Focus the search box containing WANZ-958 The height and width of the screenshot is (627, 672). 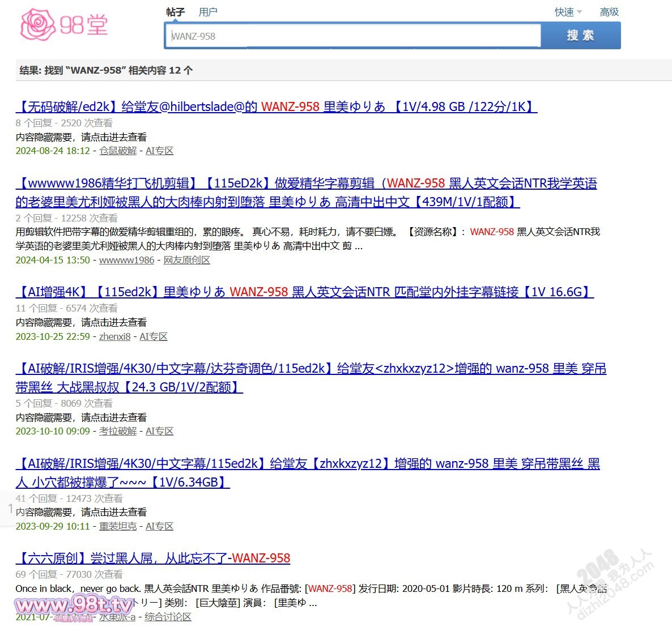352,36
